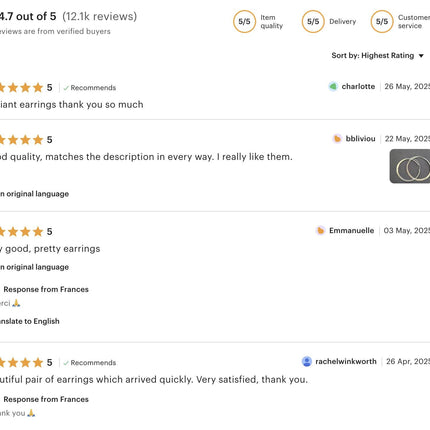Viewport: 430px width, 430px height.
Task: Translate Frances's response to English
Action: 30,321
